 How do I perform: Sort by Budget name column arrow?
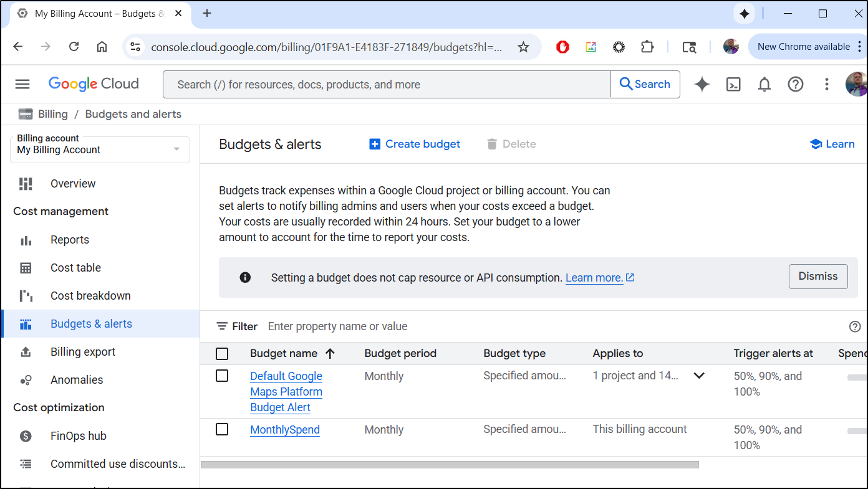coord(330,353)
